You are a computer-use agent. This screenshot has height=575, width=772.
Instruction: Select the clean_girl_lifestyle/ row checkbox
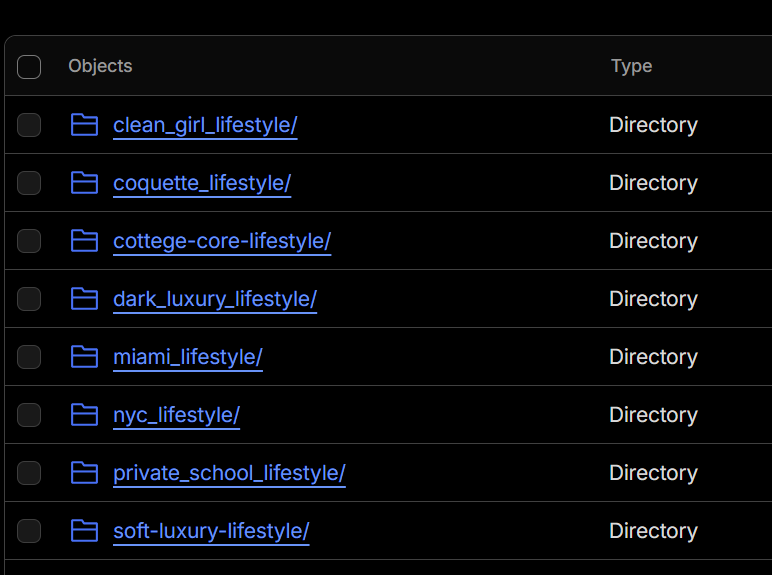click(29, 125)
